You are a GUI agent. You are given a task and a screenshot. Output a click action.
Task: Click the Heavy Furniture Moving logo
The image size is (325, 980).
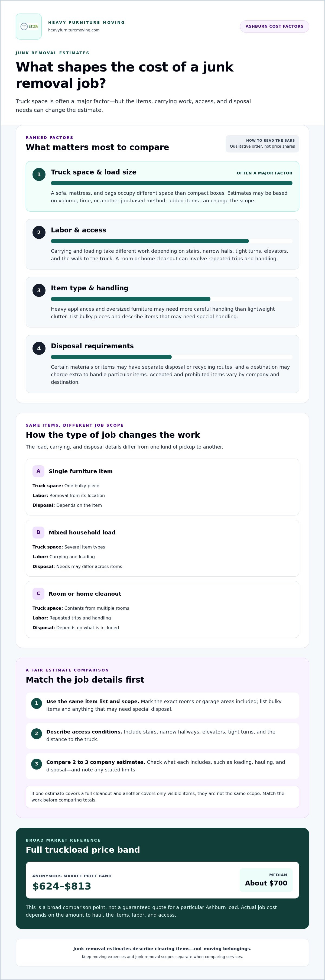point(28,27)
